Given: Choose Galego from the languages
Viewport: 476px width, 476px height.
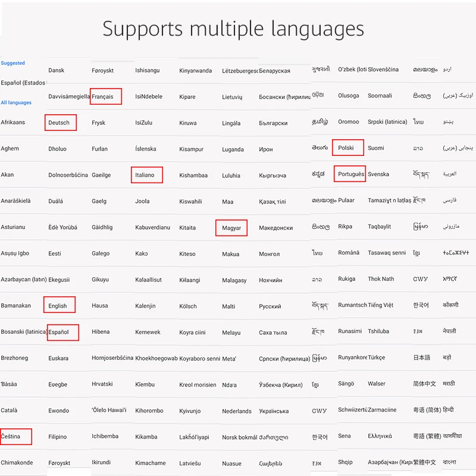Looking at the screenshot, I should coord(101,253).
